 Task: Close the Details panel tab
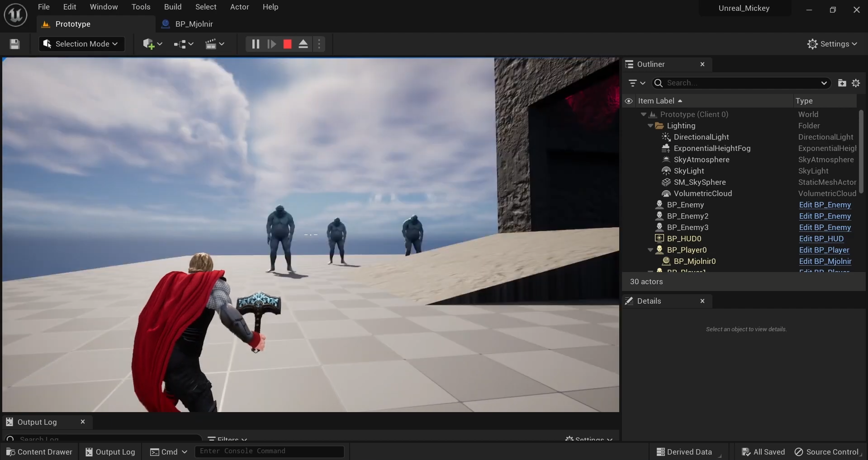point(702,301)
